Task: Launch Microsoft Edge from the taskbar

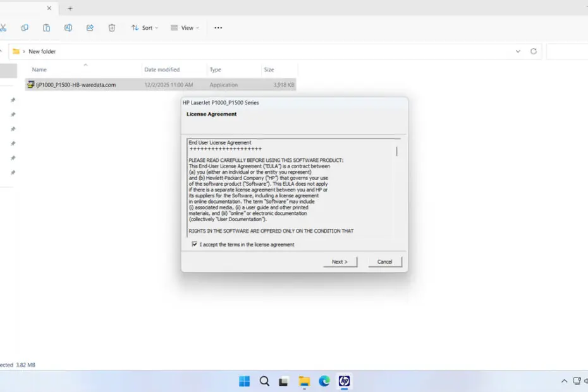Action: click(x=324, y=381)
